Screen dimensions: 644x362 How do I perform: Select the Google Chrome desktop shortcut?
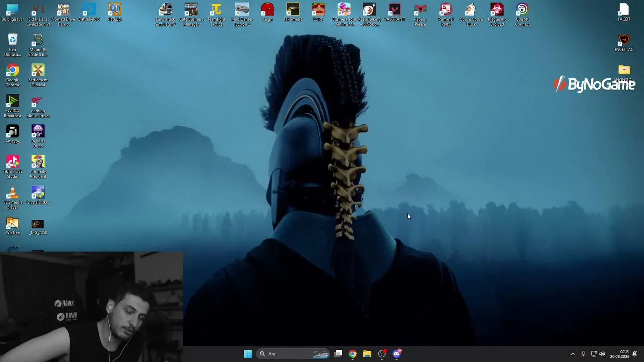(x=13, y=76)
